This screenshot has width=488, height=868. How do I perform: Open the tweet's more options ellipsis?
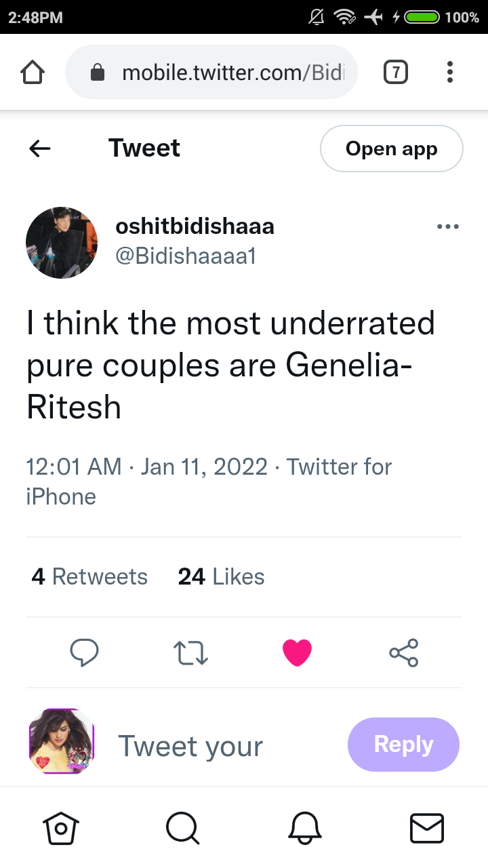click(x=448, y=226)
